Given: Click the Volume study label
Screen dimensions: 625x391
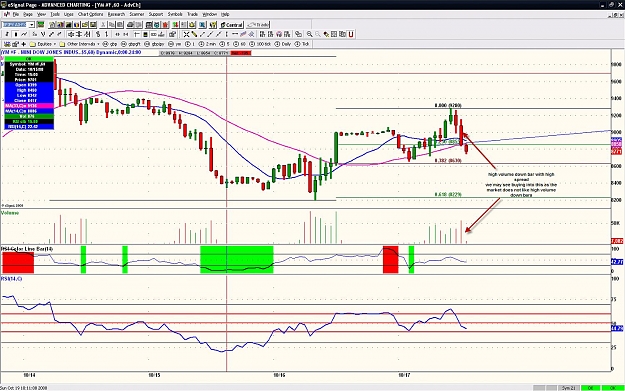Looking at the screenshot, I should [x=10, y=213].
